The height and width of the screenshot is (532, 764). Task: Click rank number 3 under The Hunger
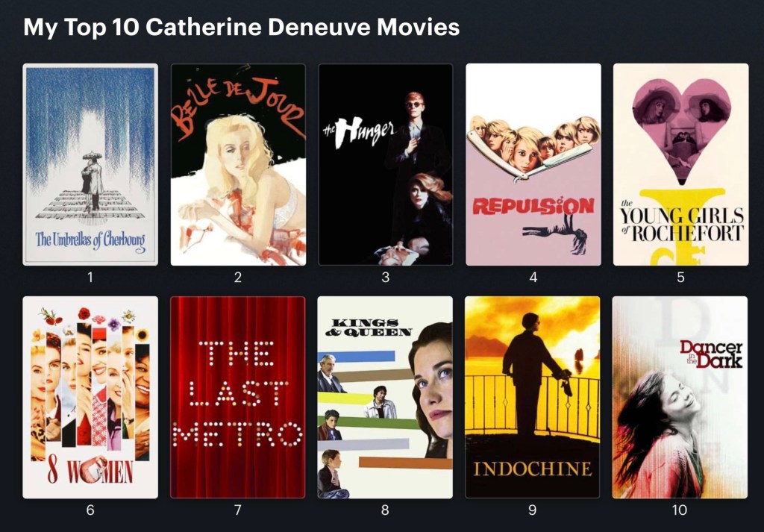(386, 278)
